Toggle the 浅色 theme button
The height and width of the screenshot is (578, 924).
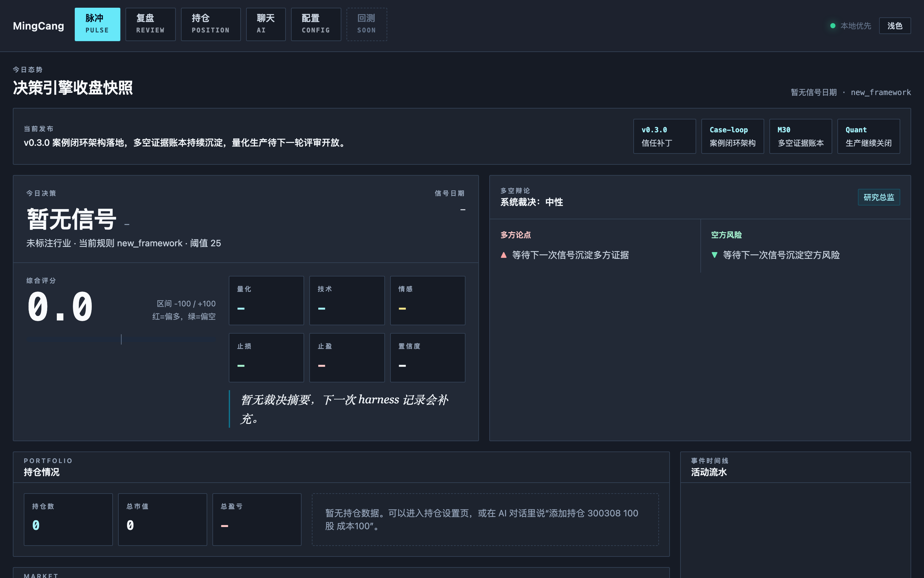pyautogui.click(x=894, y=26)
